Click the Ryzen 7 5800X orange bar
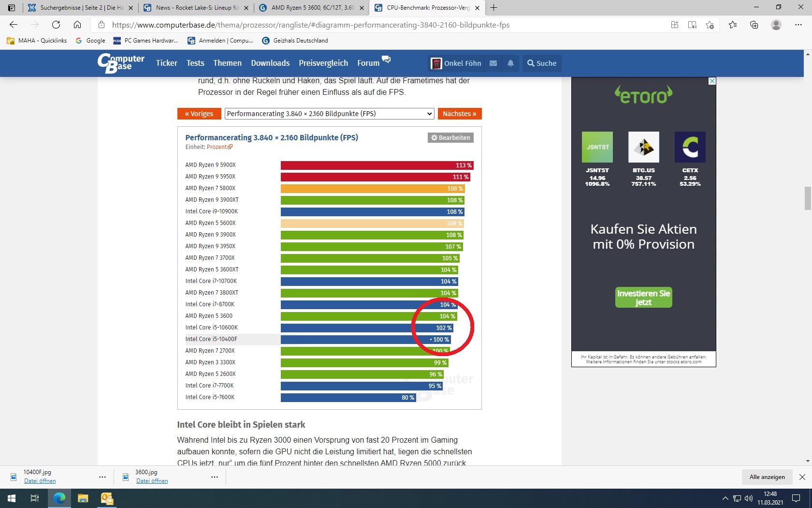812x508 pixels. [373, 189]
